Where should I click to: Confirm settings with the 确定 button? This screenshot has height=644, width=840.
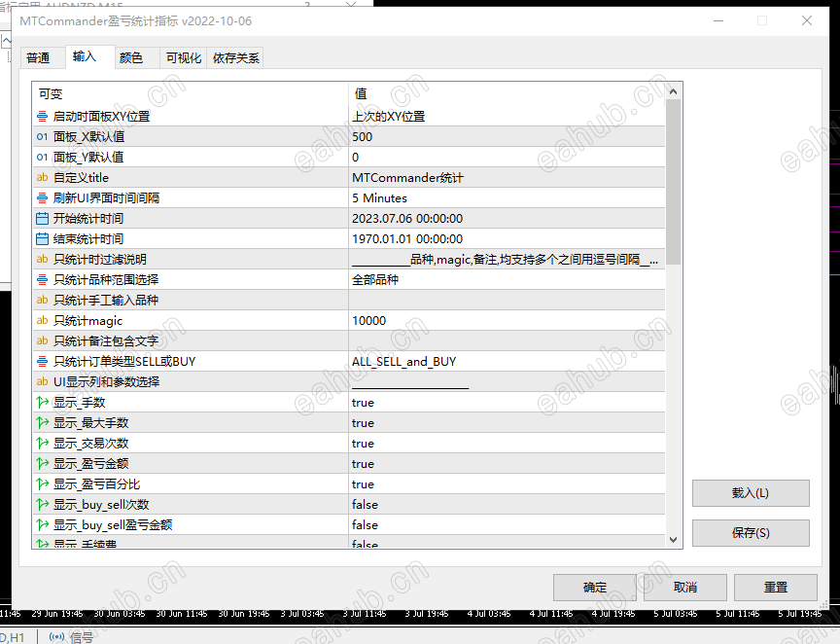pyautogui.click(x=595, y=588)
